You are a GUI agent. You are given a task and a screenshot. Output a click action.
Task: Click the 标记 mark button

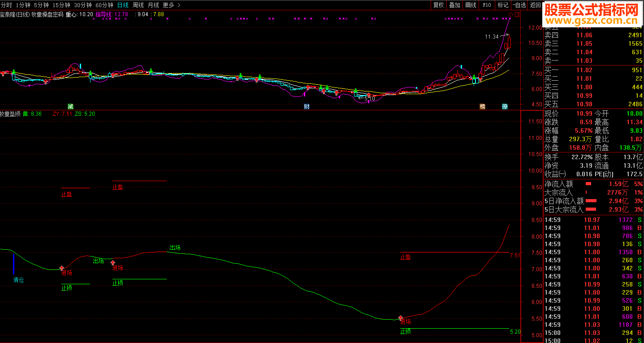(x=503, y=5)
